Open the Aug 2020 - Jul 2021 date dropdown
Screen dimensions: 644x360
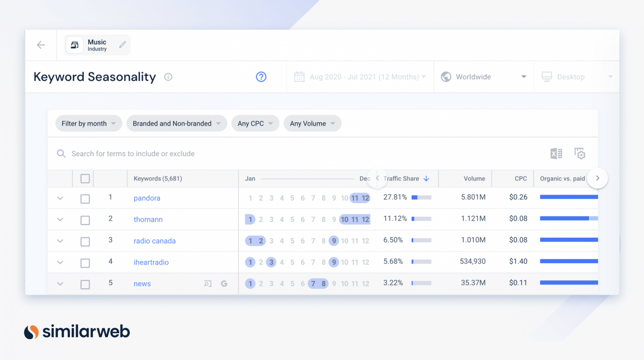360,77
